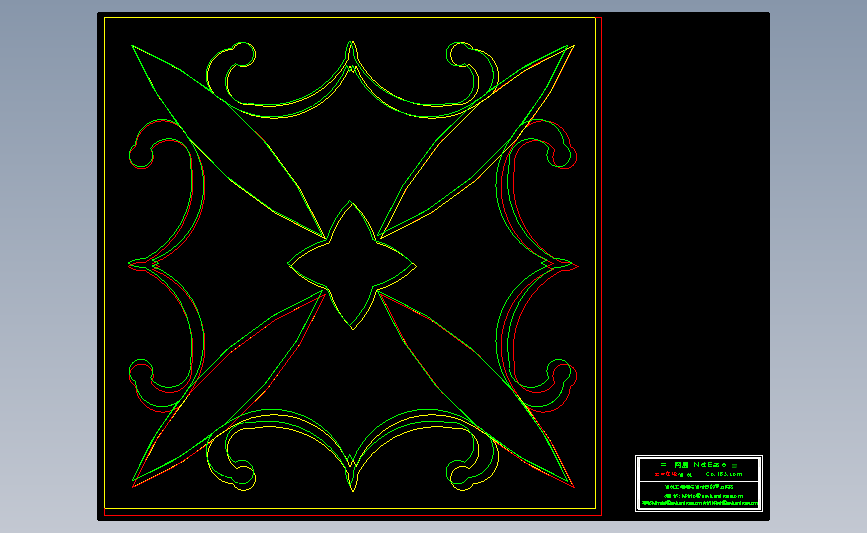Select the upper-left diagonal leaf shape
Image resolution: width=867 pixels, height=533 pixels.
click(x=228, y=142)
